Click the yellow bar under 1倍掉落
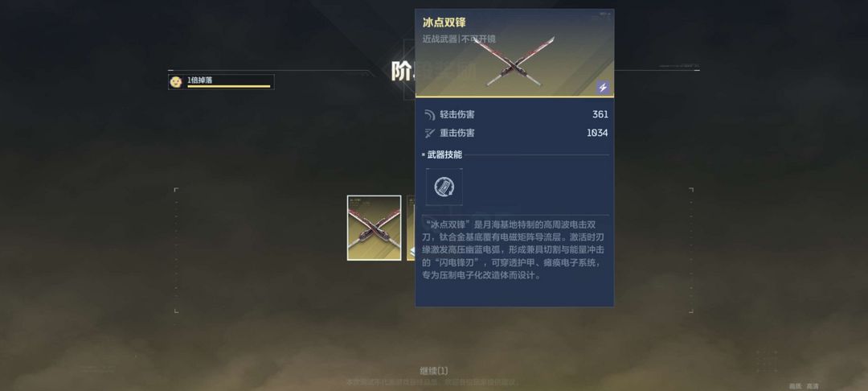Image resolution: width=868 pixels, height=391 pixels. pos(228,86)
